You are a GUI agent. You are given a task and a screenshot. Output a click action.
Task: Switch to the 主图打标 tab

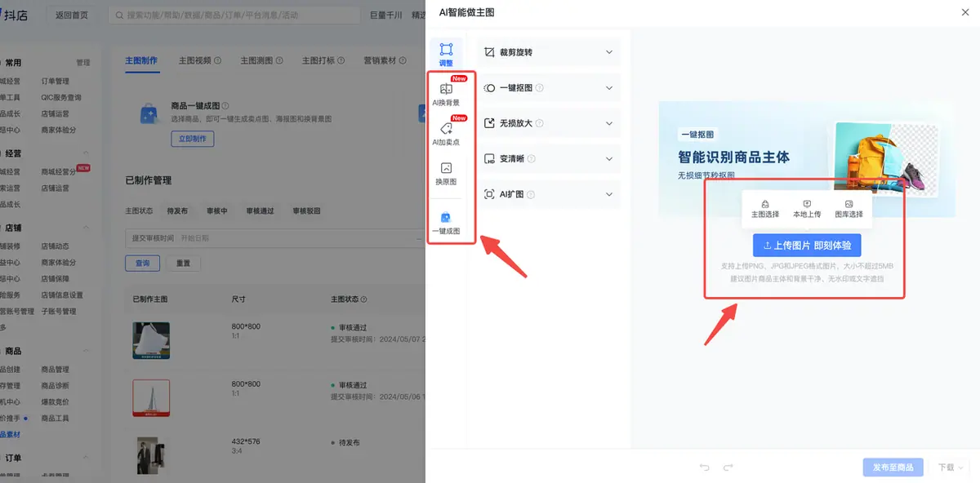pos(318,60)
